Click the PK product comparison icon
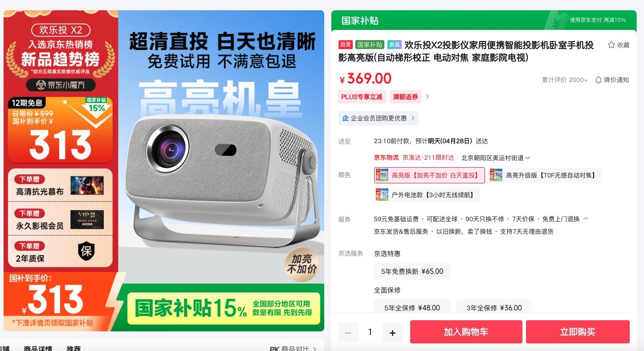644x351 pixels. (274, 348)
